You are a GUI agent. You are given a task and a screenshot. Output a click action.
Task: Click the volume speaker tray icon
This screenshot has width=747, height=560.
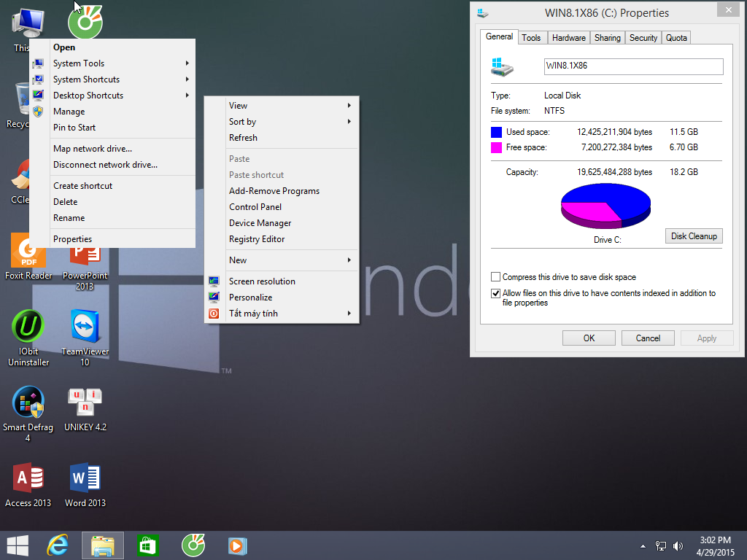coord(678,545)
